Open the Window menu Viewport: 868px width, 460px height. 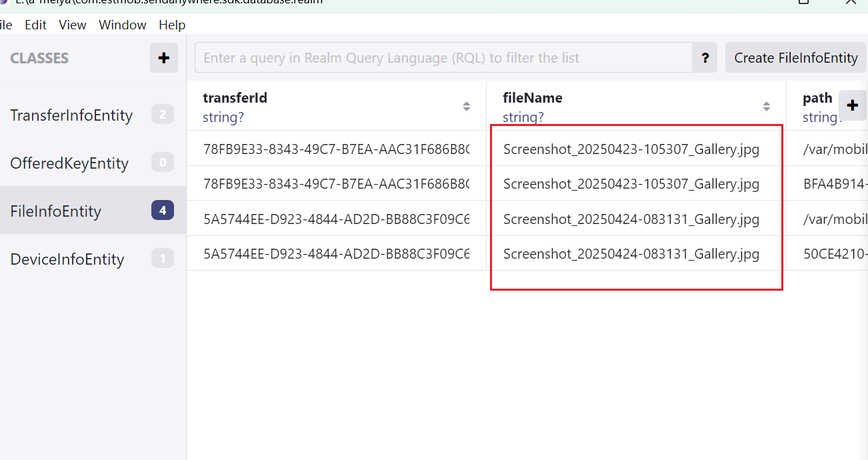tap(122, 25)
